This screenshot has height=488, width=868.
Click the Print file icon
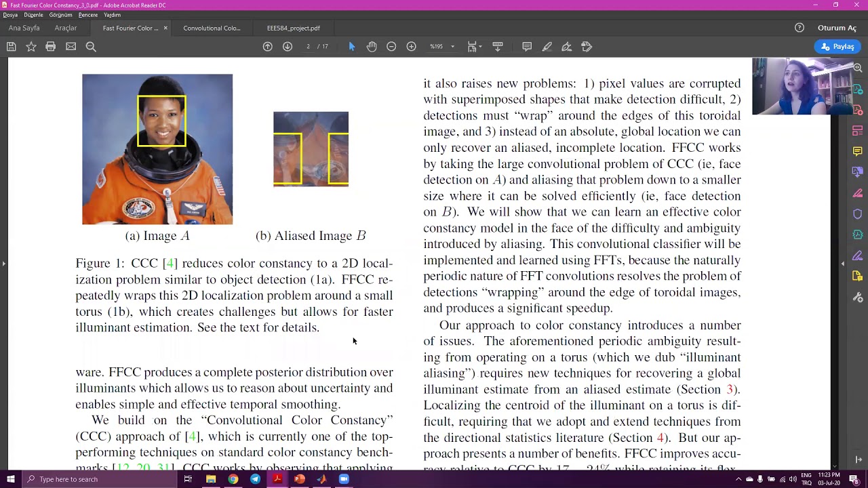(x=51, y=47)
